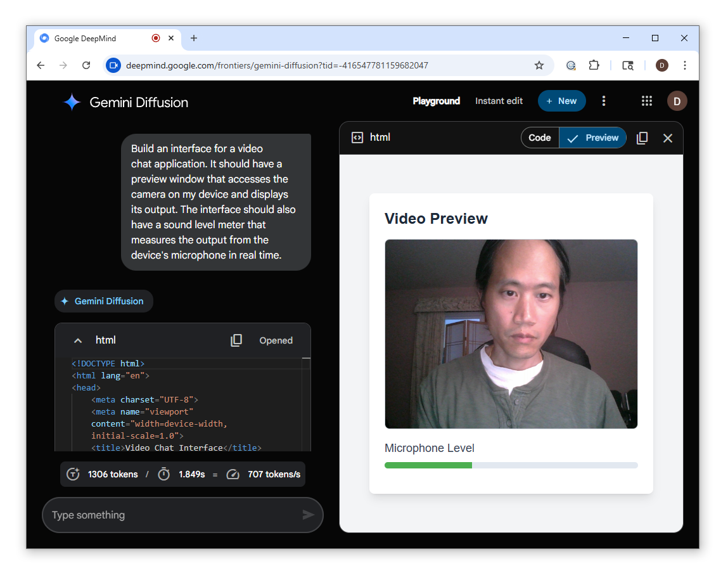Click the Microphone Level meter bar
The width and height of the screenshot is (728, 580).
511,465
